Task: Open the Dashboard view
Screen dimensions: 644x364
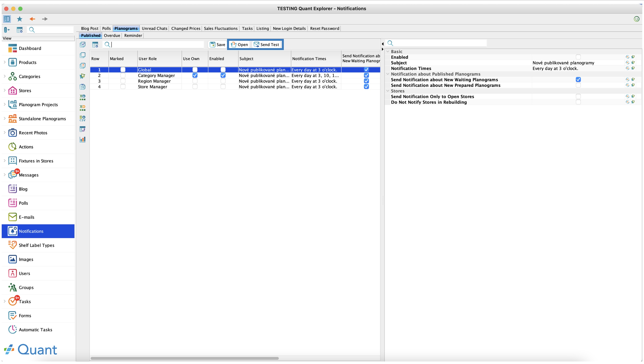Action: pos(38,48)
